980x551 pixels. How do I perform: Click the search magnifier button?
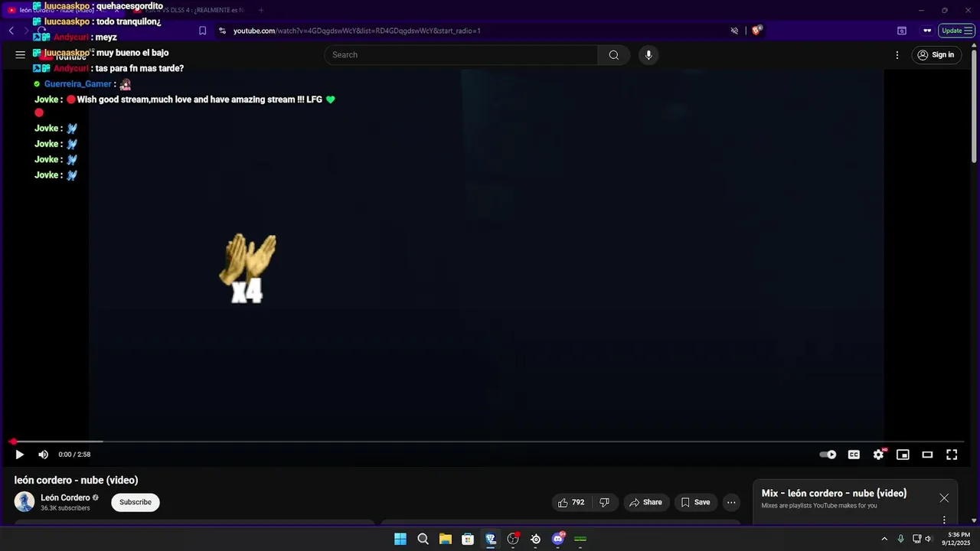pos(614,55)
